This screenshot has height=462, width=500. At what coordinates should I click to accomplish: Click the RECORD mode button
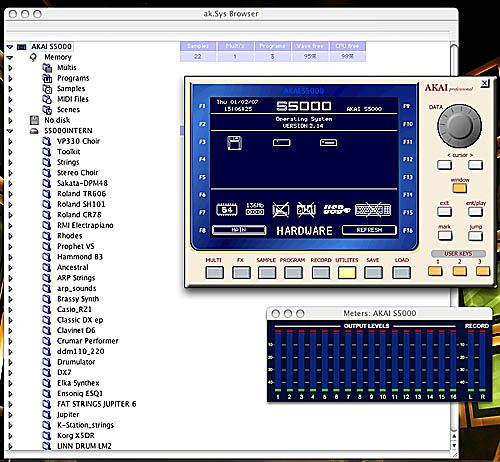tap(321, 273)
